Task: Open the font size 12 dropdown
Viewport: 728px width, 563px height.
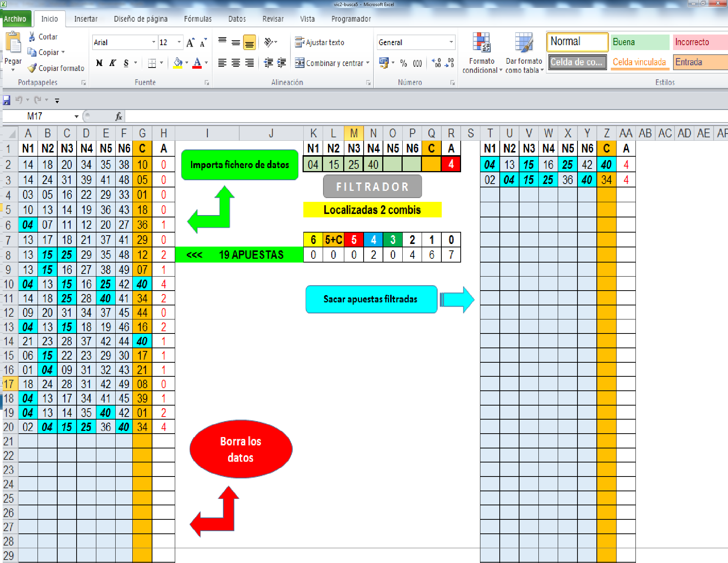Action: pos(179,42)
